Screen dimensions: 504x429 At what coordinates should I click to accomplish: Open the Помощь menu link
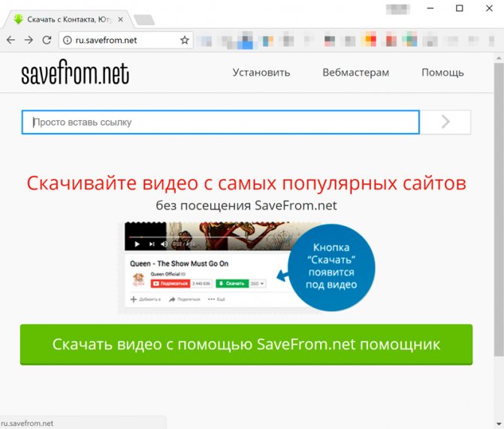[442, 73]
